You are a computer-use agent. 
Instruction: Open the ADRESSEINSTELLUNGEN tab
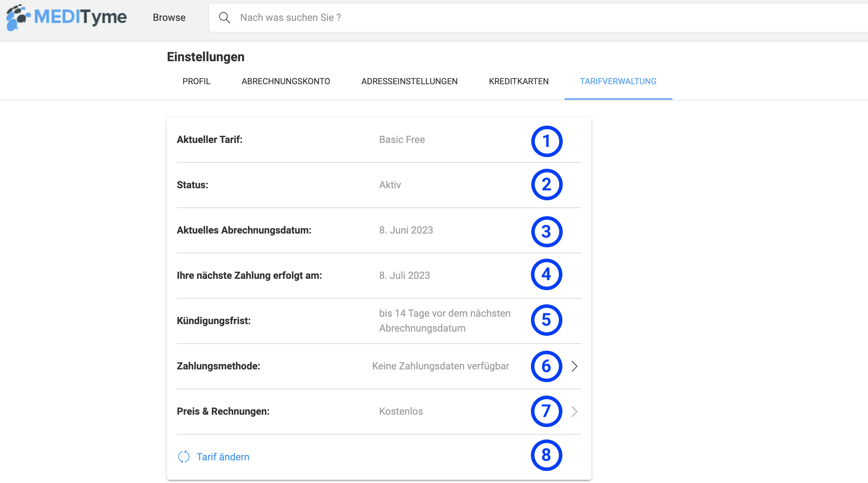409,81
